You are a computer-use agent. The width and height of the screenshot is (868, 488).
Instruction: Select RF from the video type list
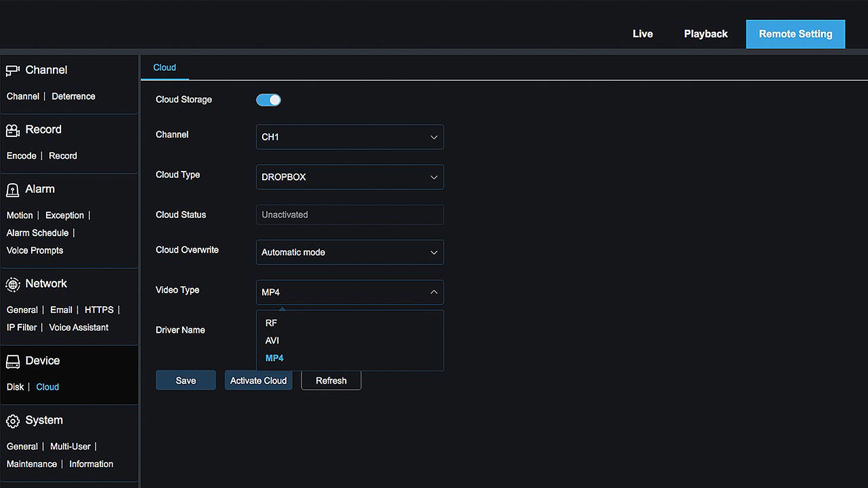[271, 323]
